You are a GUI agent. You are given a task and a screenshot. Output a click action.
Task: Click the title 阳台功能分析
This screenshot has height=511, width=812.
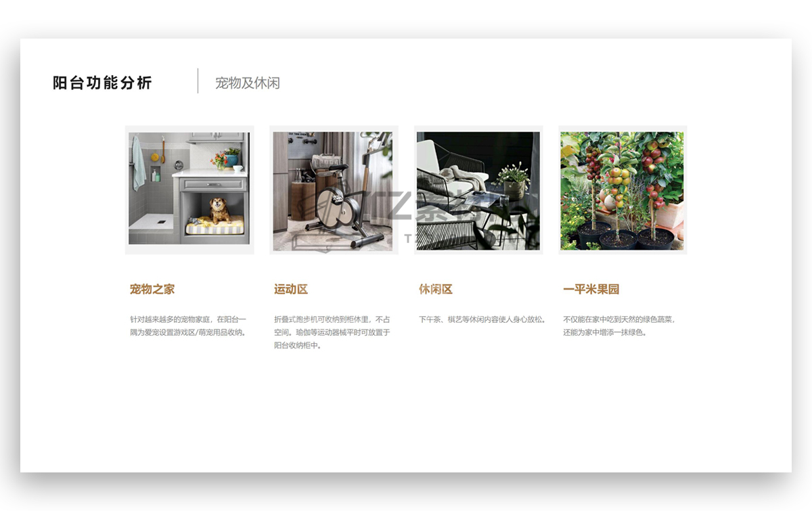[x=103, y=83]
